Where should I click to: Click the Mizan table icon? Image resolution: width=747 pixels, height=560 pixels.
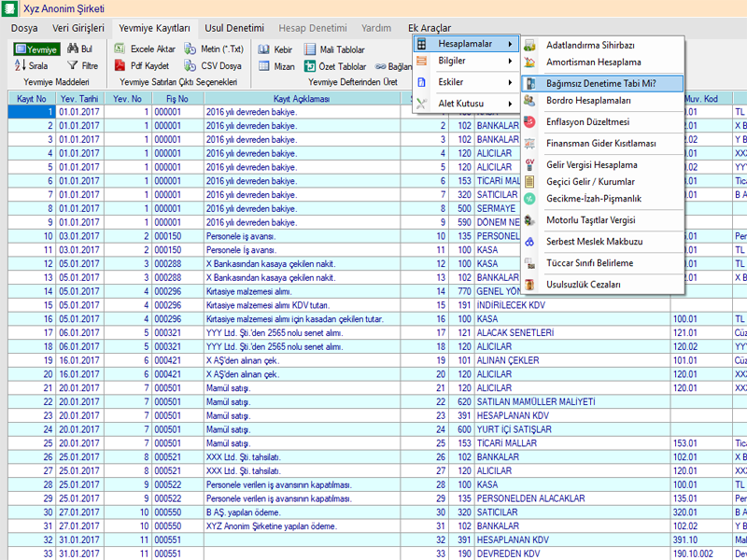264,67
